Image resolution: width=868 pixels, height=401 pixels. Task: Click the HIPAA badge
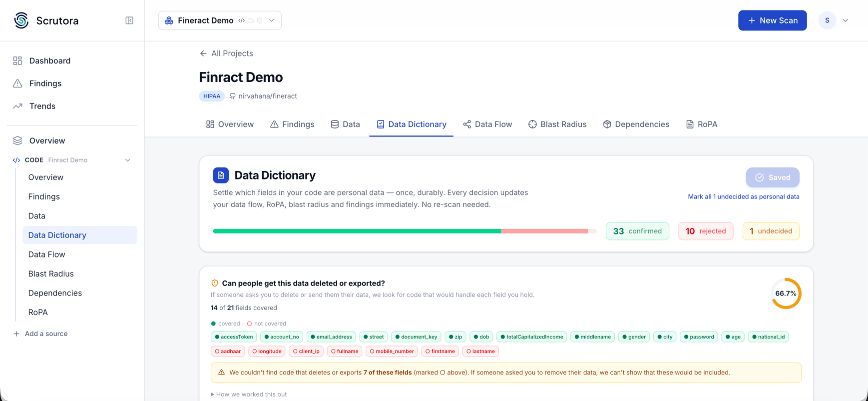coord(212,96)
